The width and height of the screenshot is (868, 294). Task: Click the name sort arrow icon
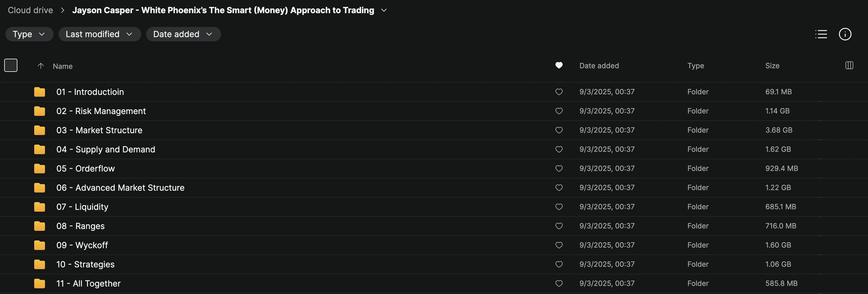pyautogui.click(x=40, y=66)
